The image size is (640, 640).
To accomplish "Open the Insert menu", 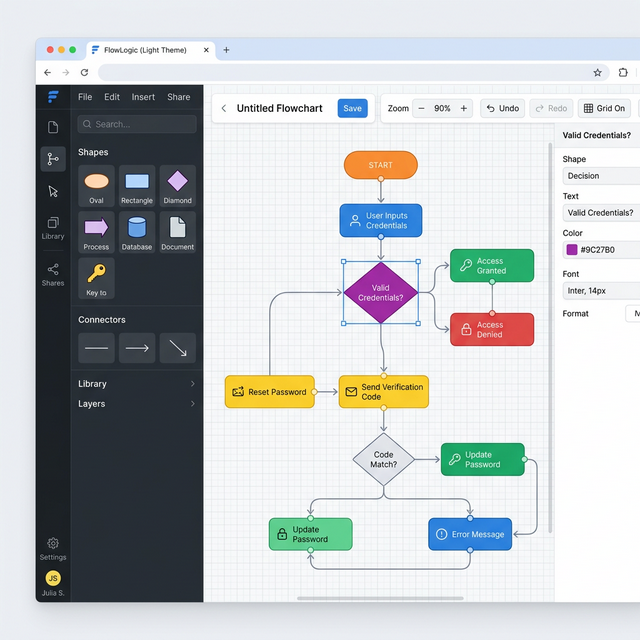I will coord(143,97).
